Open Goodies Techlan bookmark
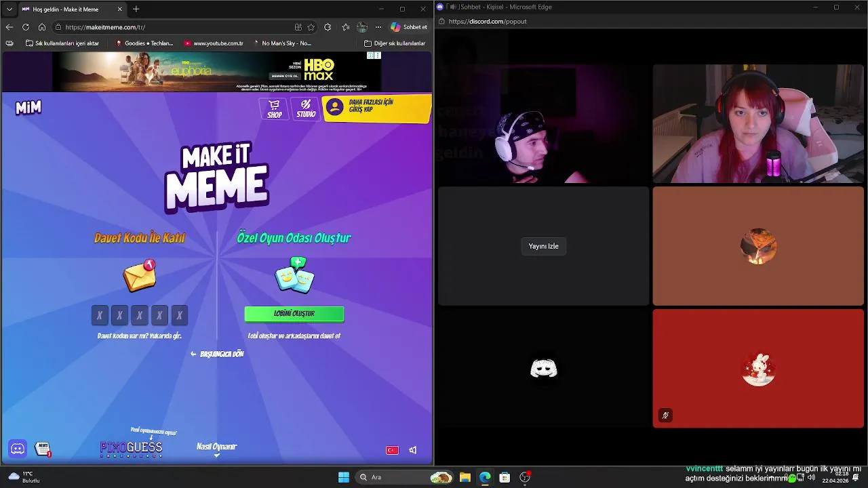 click(144, 43)
